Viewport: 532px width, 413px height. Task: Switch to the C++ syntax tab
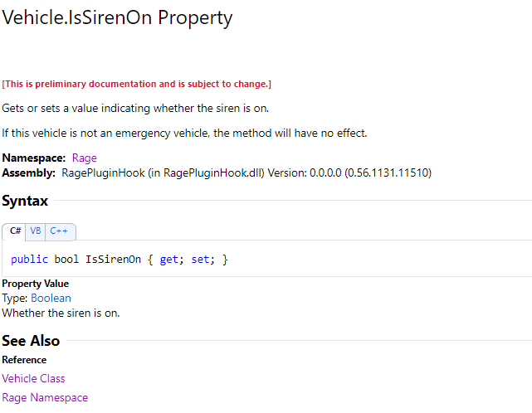(60, 231)
